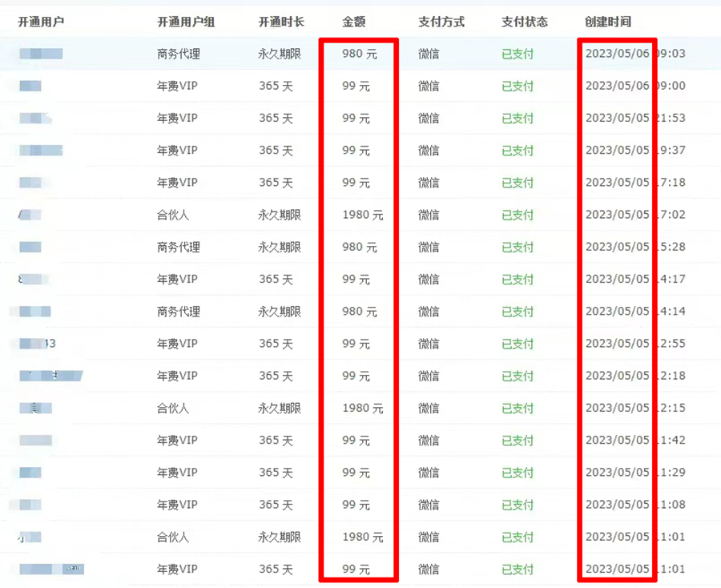Screen dimensions: 721x588
Task: Select 年费VIP in the 12:55 row
Action: point(177,344)
